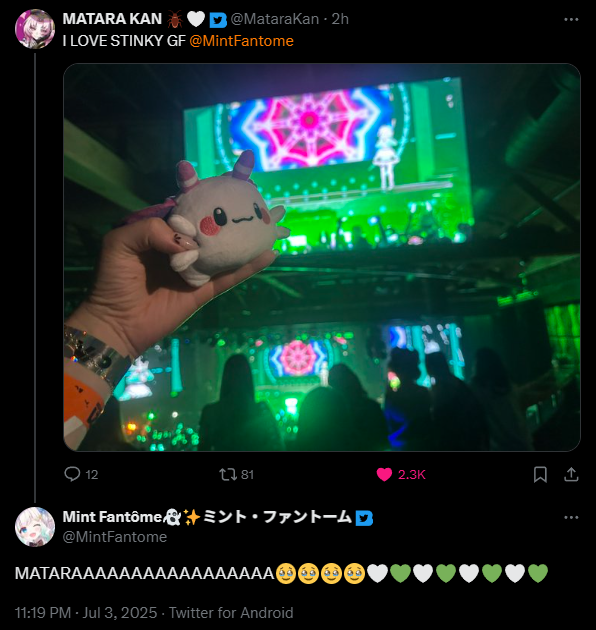Click the @MintFantome mention link
This screenshot has width=596, height=630.
coord(241,41)
